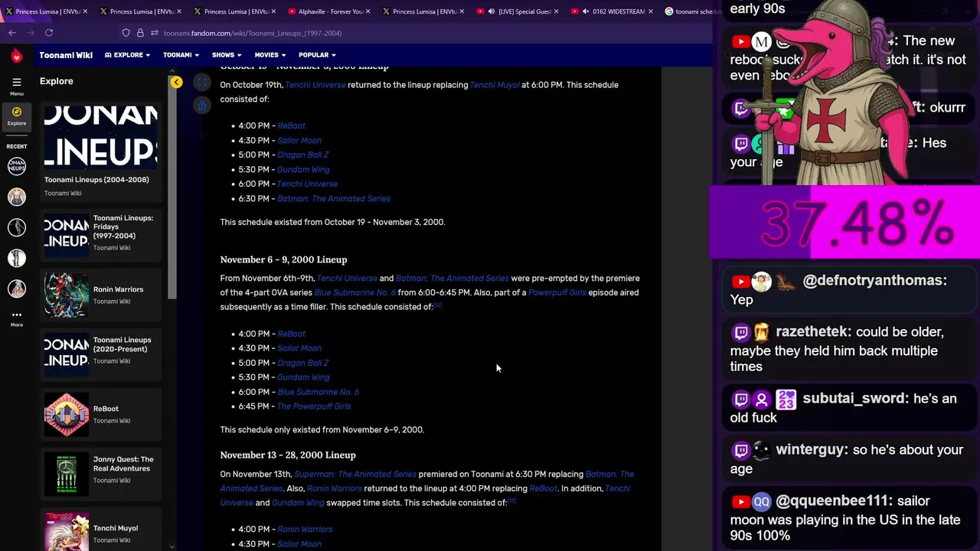Click browser back arrow

pos(12,33)
